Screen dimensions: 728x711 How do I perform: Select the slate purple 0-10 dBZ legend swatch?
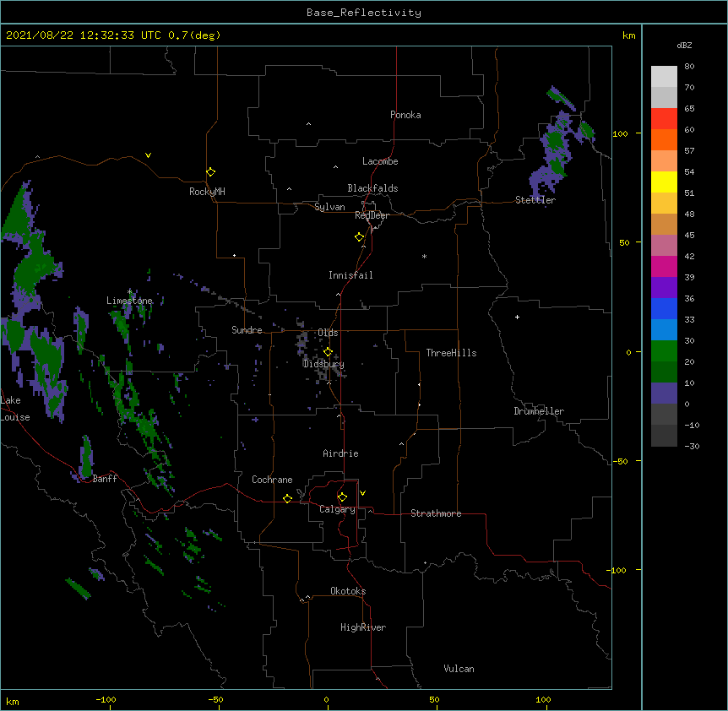664,393
